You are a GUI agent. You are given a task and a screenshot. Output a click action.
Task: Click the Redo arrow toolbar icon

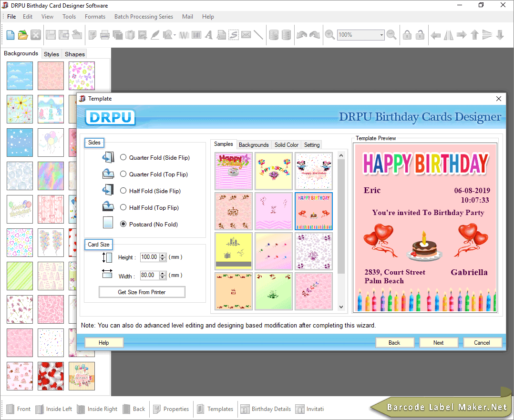pos(315,35)
